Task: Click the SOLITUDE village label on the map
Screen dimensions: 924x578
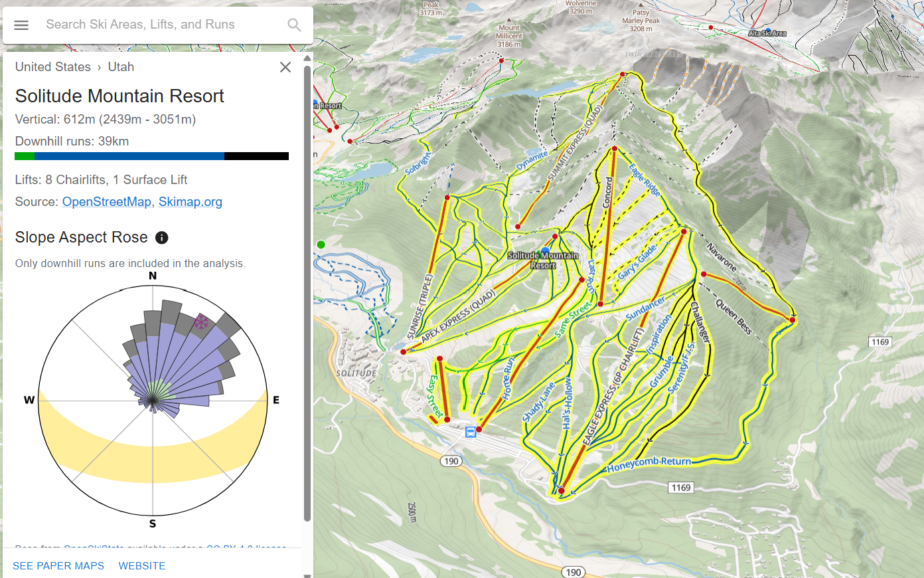Action: pos(356,373)
